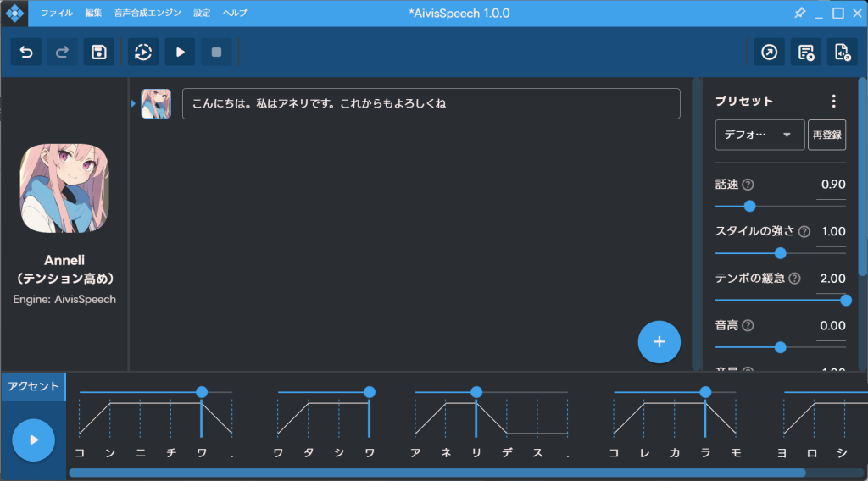Click the プリセット heading
This screenshot has width=868, height=481.
744,101
